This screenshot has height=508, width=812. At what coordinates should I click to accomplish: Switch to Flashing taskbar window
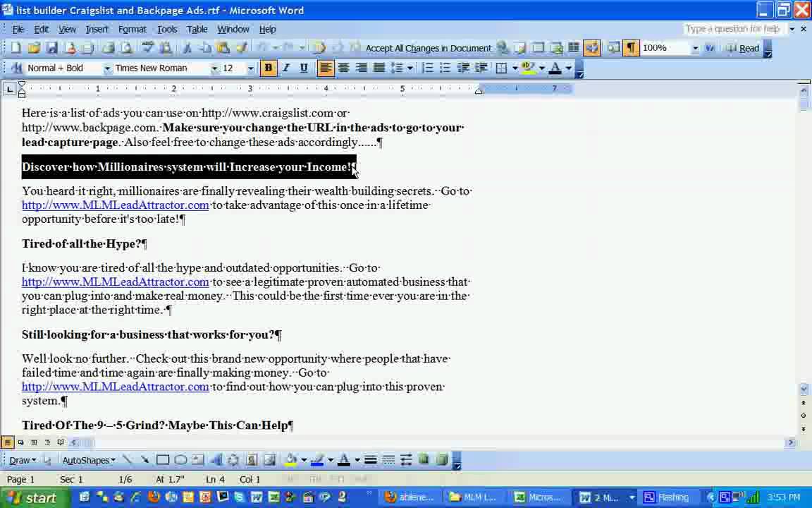[x=667, y=497]
